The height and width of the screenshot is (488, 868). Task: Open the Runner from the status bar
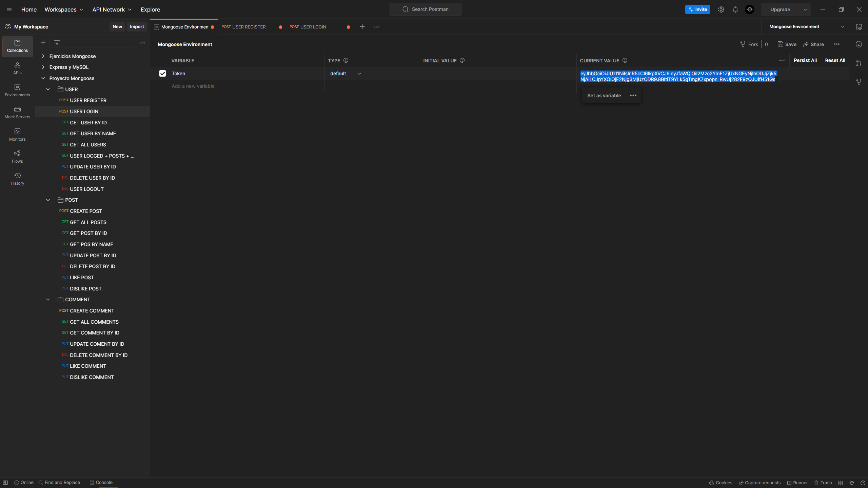[x=797, y=483]
